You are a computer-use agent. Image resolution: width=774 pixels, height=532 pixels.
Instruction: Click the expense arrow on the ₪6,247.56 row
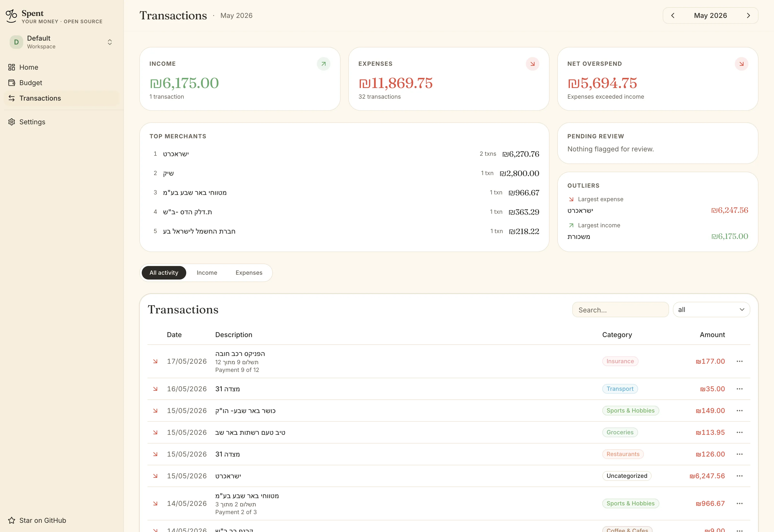pos(155,476)
